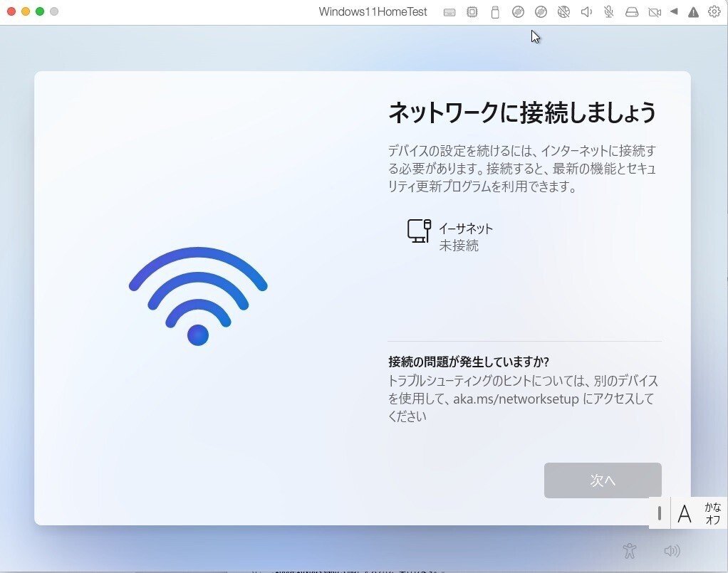This screenshot has height=573, width=728.
Task: Open the keyboard icon in VM toolbar
Action: [x=449, y=13]
